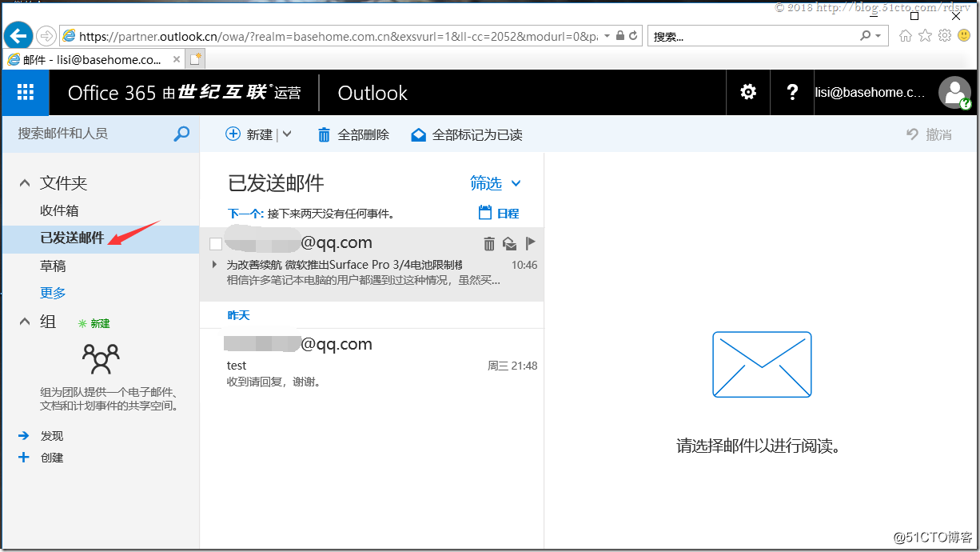
Task: Click 创建 to create a group
Action: coord(52,458)
